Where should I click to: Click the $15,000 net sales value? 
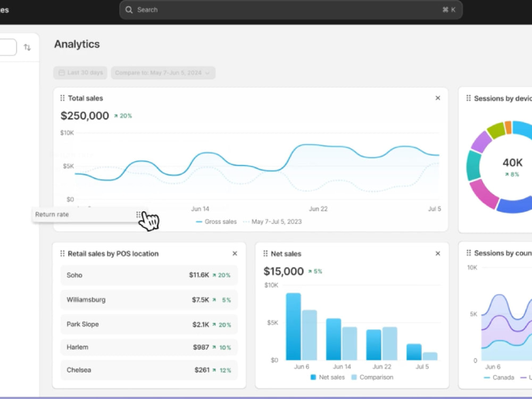coord(284,271)
